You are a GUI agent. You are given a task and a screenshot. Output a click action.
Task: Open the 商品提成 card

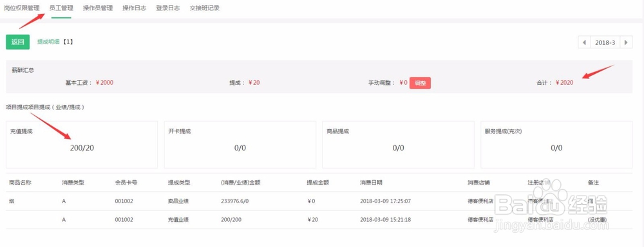[x=399, y=145]
